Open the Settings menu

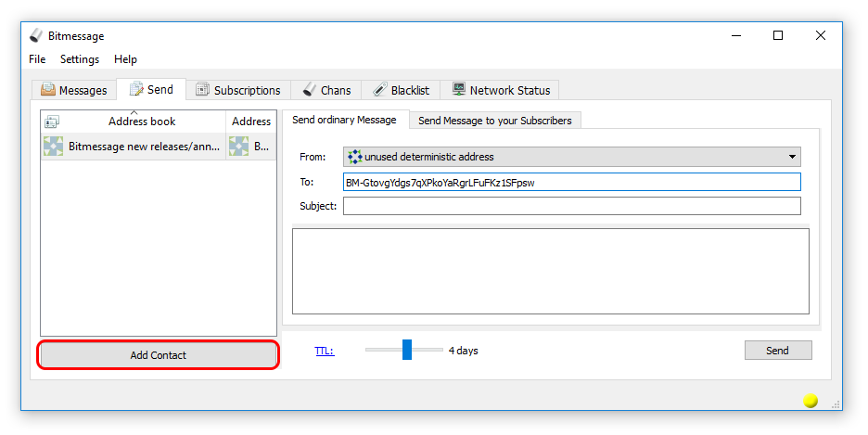pos(80,59)
